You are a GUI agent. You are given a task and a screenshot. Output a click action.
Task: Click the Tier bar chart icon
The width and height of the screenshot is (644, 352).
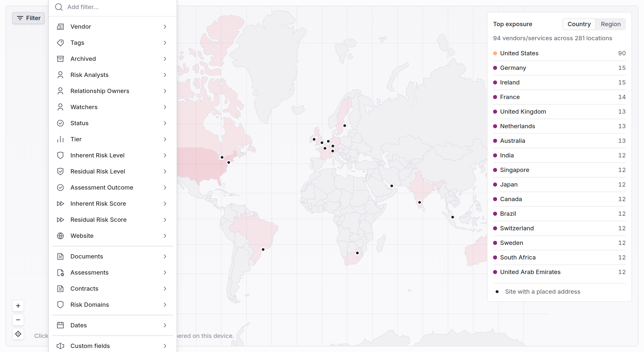click(60, 139)
